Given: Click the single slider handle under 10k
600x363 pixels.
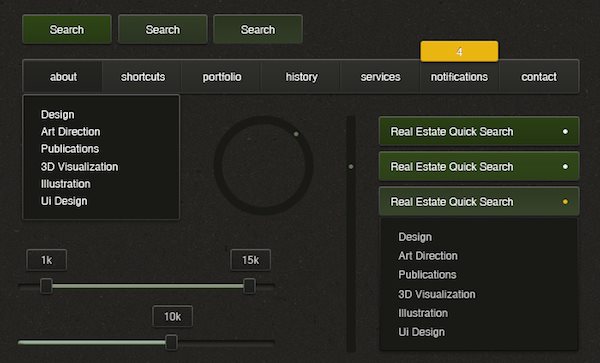Looking at the screenshot, I should pos(172,342).
